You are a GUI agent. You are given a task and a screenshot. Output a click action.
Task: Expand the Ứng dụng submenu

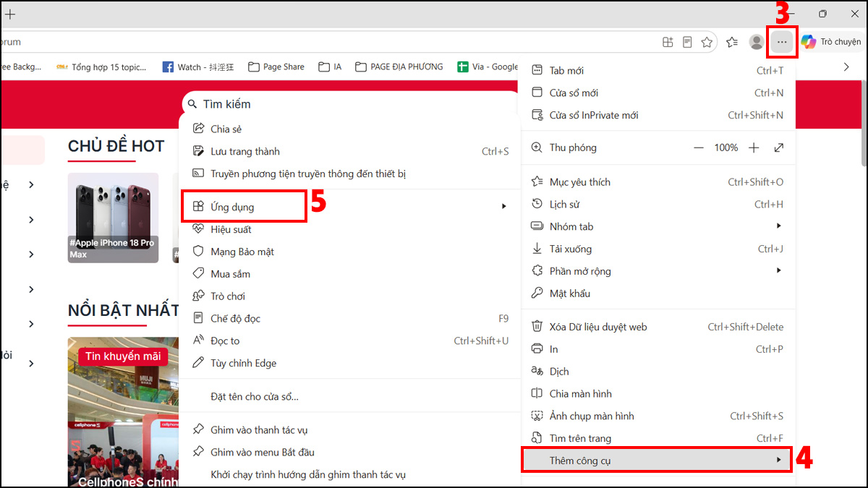[x=350, y=207]
